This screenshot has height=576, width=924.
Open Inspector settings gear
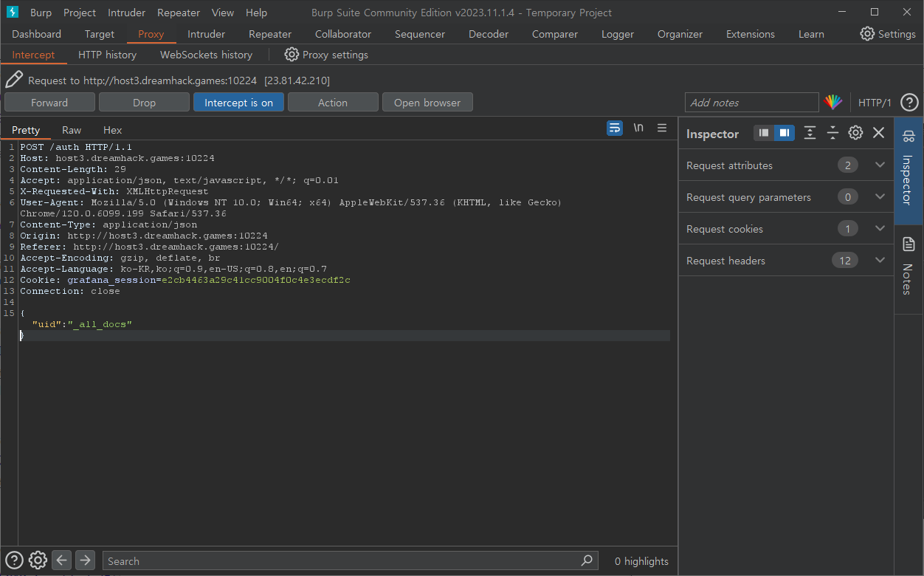tap(855, 133)
